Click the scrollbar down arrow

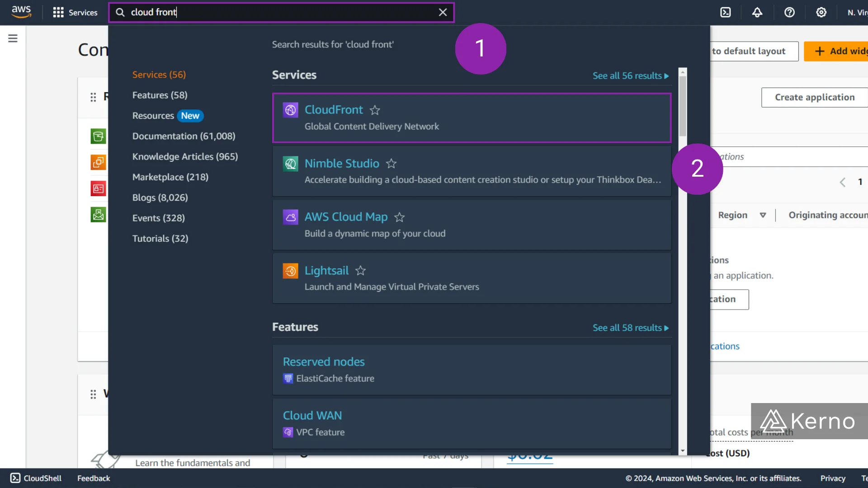(x=683, y=451)
